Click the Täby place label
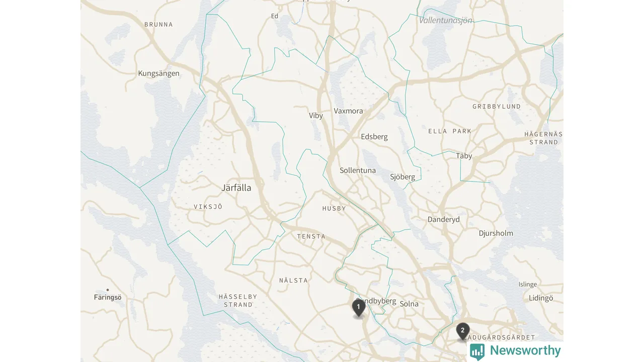Viewport: 644px width, 362px height. (x=464, y=156)
